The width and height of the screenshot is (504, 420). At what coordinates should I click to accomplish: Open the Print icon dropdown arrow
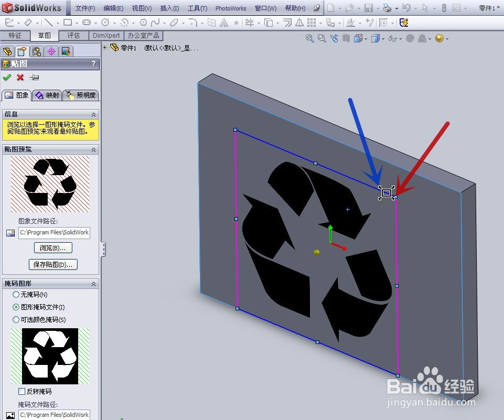(x=396, y=9)
